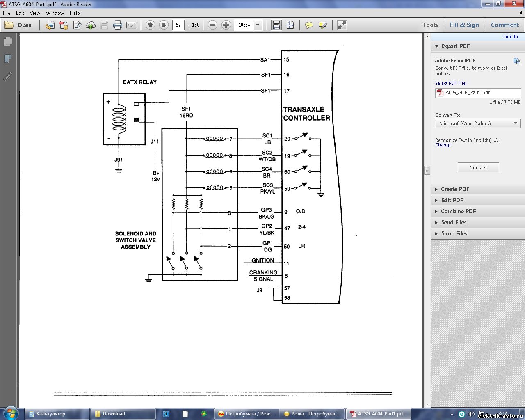Click the fit width scrolling icon

pyautogui.click(x=276, y=25)
